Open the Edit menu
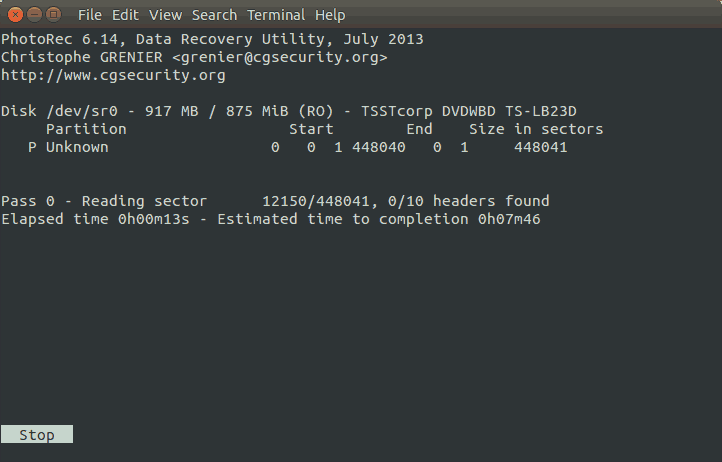Image resolution: width=722 pixels, height=462 pixels. (125, 15)
